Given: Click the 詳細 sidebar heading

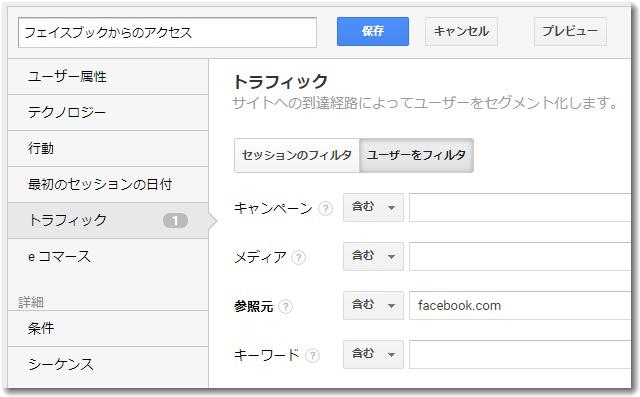Looking at the screenshot, I should tap(31, 302).
